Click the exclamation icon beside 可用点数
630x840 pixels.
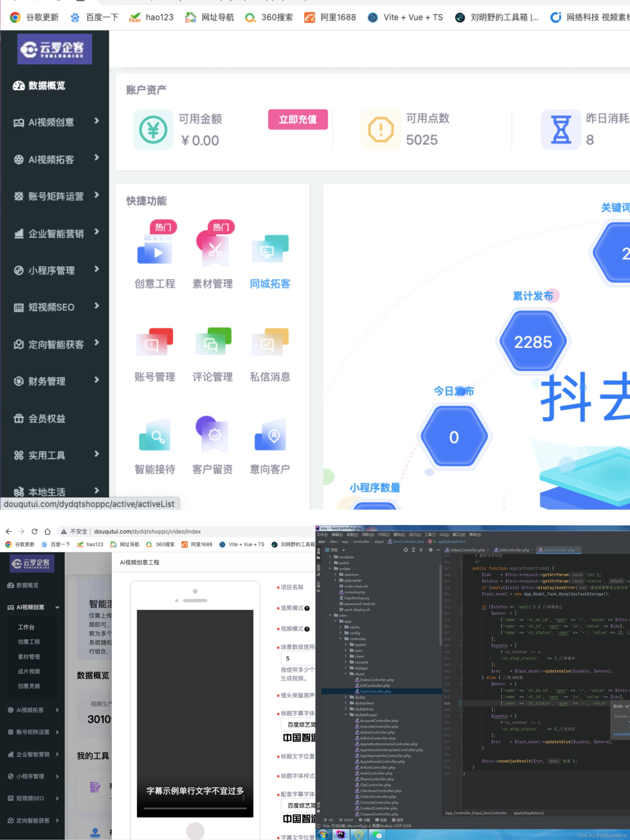coord(380,129)
